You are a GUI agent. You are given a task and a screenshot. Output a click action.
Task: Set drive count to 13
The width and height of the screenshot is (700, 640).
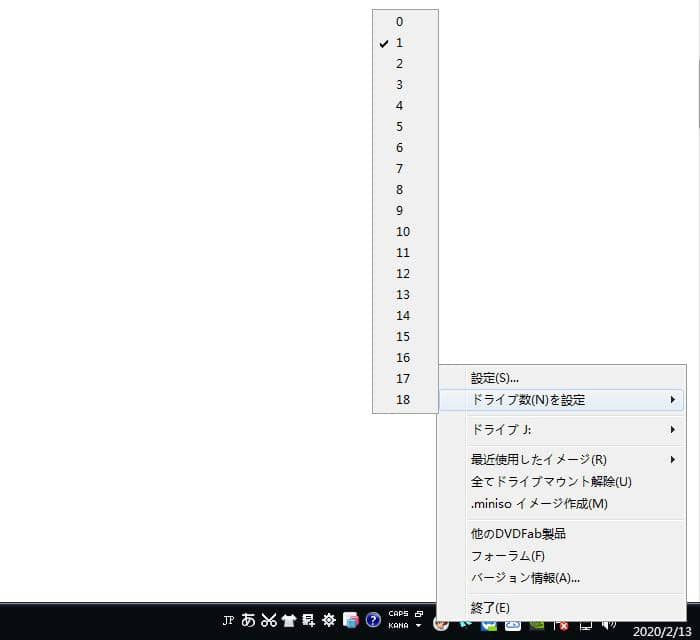405,295
